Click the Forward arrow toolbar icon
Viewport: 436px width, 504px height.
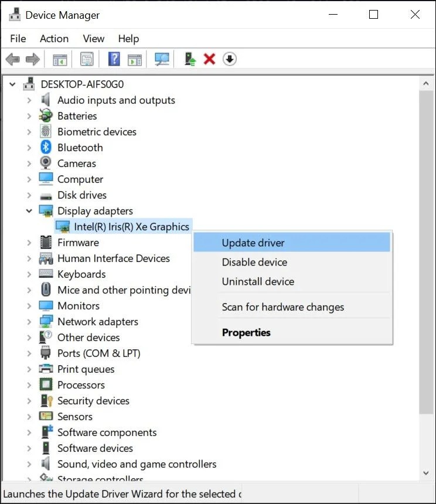click(32, 59)
